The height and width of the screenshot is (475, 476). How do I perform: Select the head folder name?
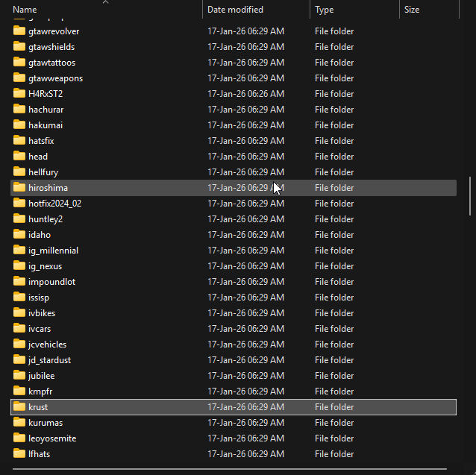(x=38, y=157)
